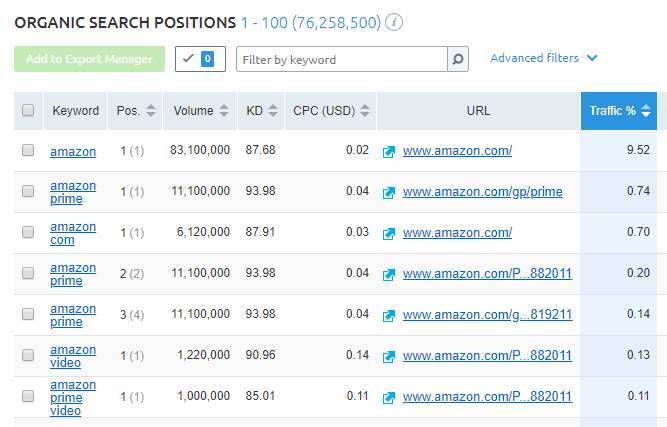667x427 pixels.
Task: Click the Keyword column header
Action: 75,111
